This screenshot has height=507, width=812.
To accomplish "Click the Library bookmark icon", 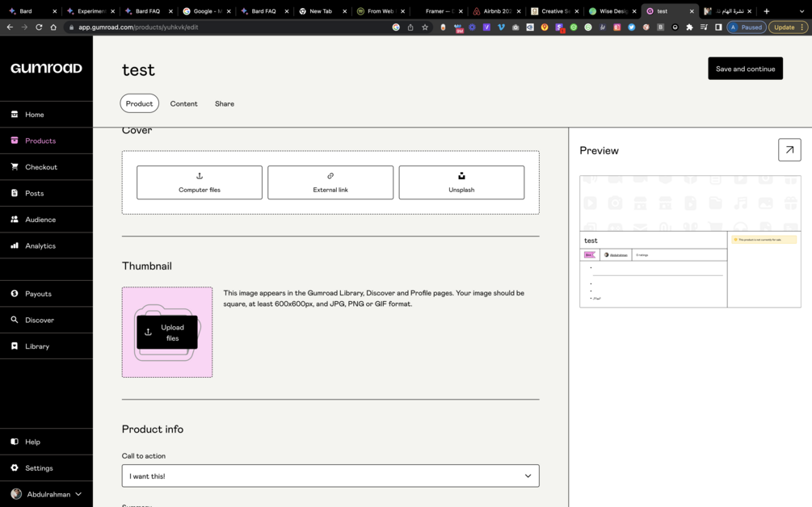I will click(15, 346).
